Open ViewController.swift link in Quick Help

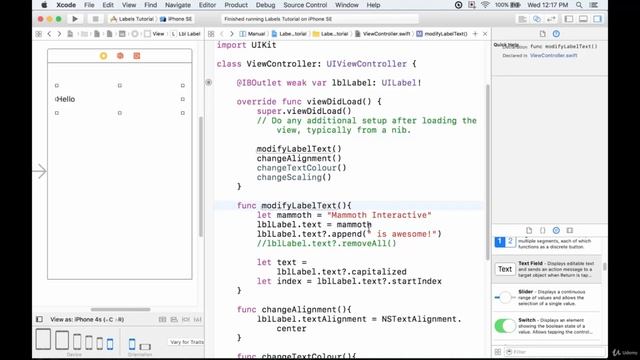553,56
